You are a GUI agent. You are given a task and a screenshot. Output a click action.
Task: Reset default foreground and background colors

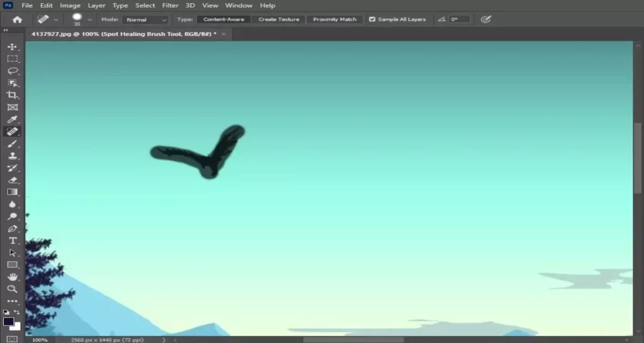[6, 313]
